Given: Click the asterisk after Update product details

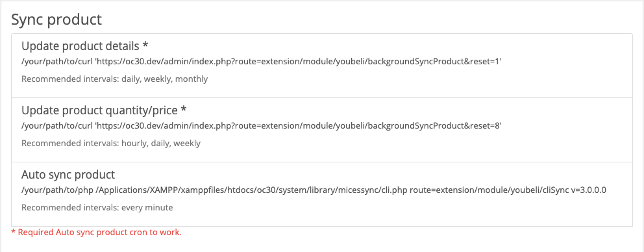Looking at the screenshot, I should (x=145, y=44).
